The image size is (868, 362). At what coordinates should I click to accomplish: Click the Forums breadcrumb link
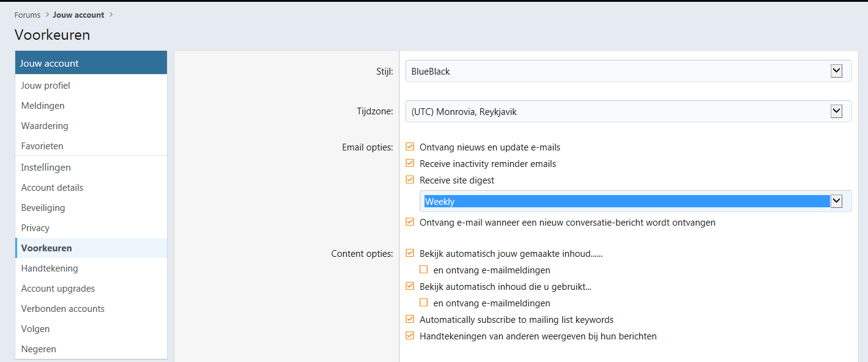[x=28, y=15]
